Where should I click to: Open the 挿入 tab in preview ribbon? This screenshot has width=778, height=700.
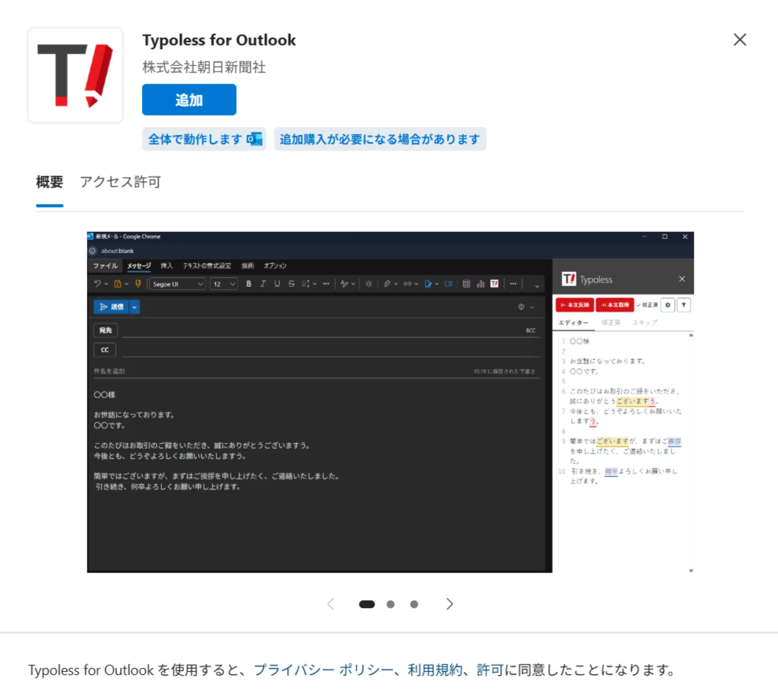[167, 266]
